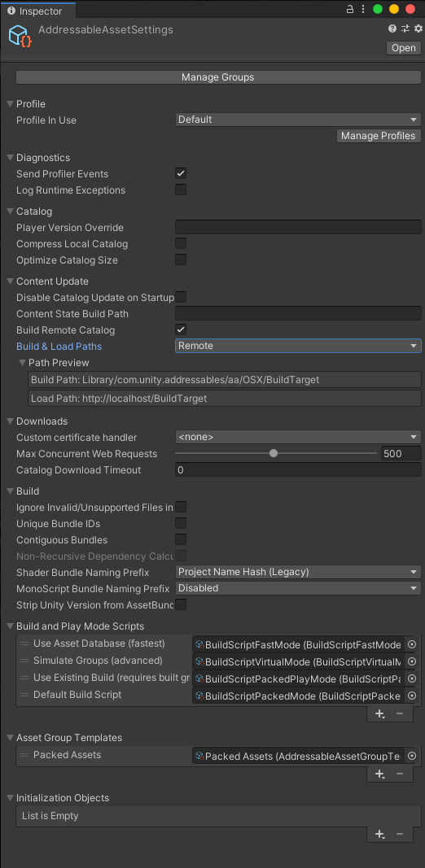This screenshot has height=868, width=425.
Task: Open the Inspector kebab options menu
Action: [363, 9]
